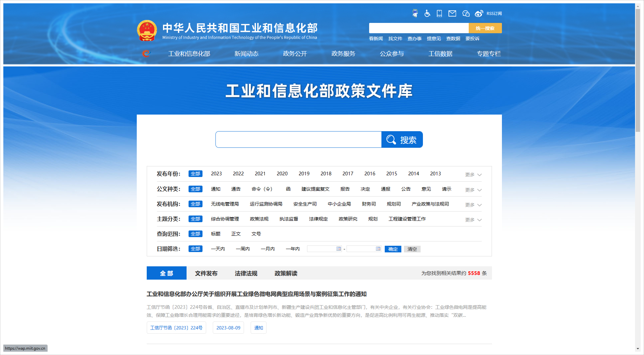Click the Weibo icon in header

pos(479,13)
